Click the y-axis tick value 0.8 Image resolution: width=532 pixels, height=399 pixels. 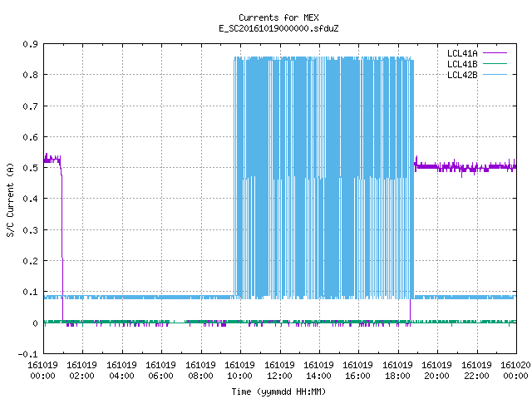(x=30, y=75)
